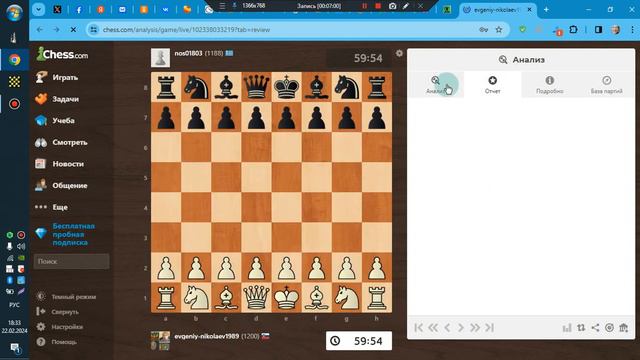Open Помощь help in the sidebar
The width and height of the screenshot is (640, 360).
(64, 342)
